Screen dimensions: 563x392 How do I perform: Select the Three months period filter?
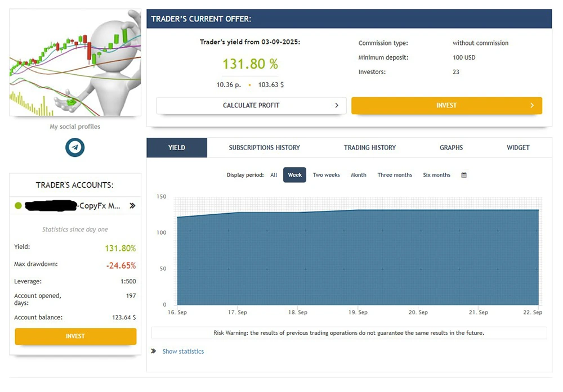395,175
